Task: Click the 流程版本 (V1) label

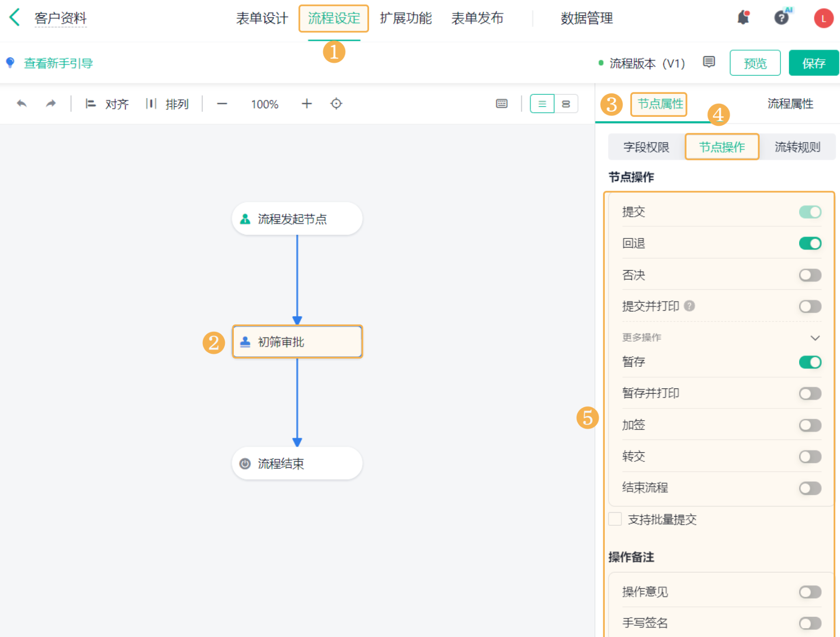Action: tap(647, 63)
